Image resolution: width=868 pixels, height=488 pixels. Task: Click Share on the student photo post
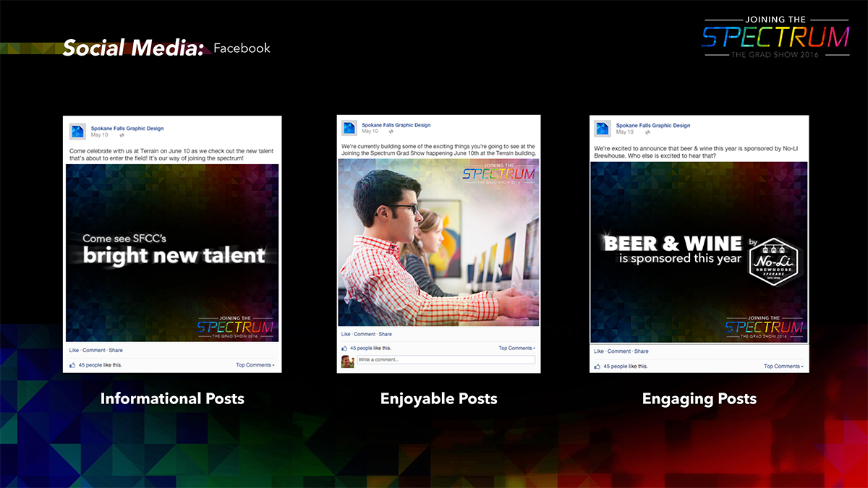pyautogui.click(x=386, y=334)
